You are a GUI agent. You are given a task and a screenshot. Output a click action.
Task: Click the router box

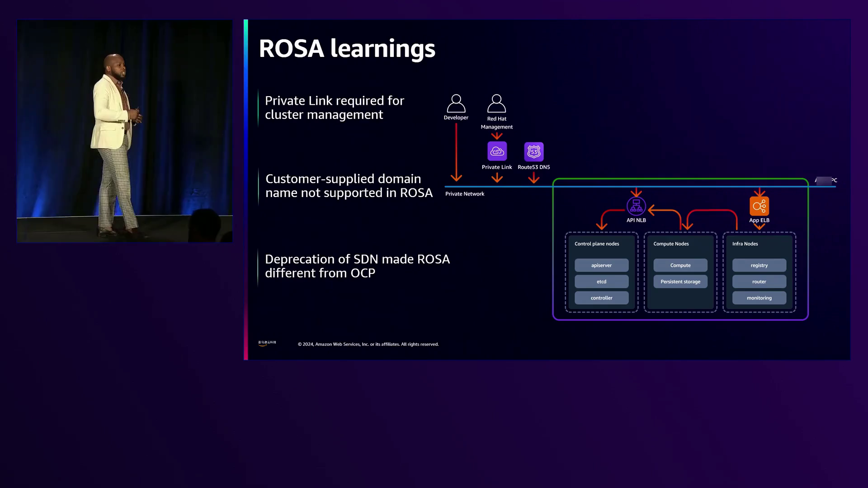click(x=759, y=282)
